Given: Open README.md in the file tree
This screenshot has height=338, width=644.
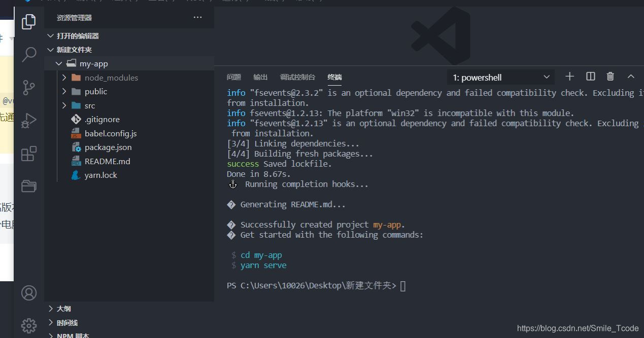Looking at the screenshot, I should pos(107,161).
